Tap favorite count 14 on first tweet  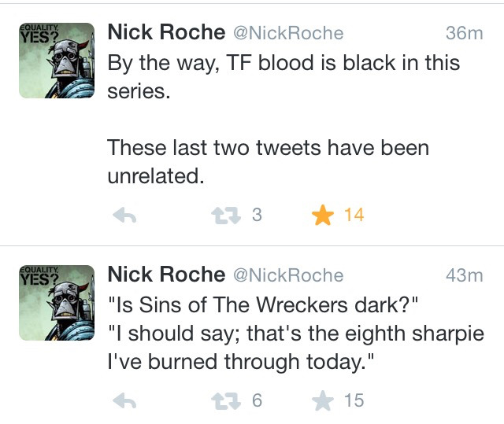(354, 215)
